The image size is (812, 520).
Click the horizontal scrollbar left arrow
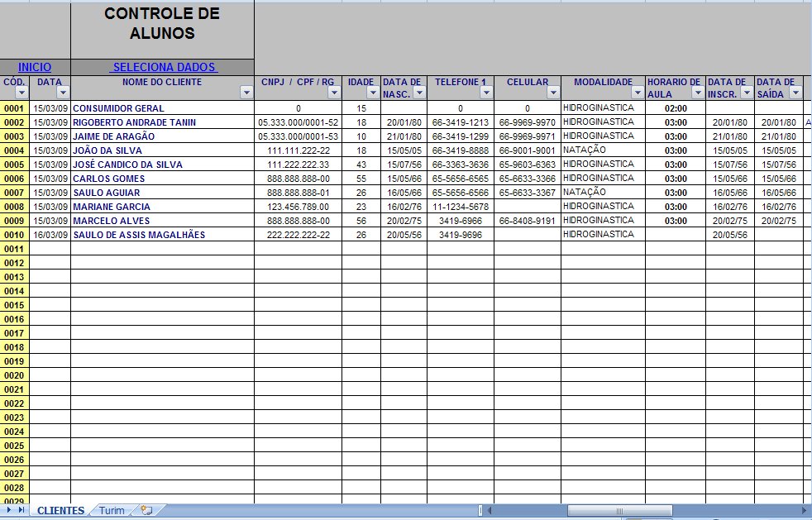coord(490,511)
